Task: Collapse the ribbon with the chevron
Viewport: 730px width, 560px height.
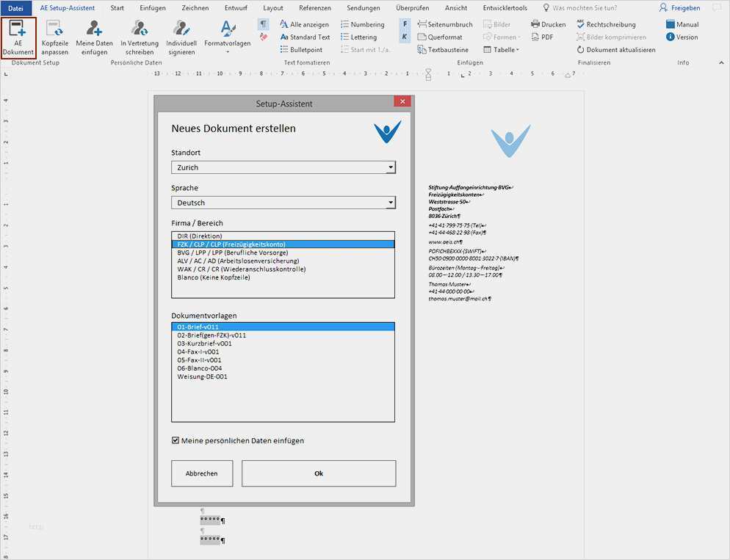Action: (x=721, y=62)
